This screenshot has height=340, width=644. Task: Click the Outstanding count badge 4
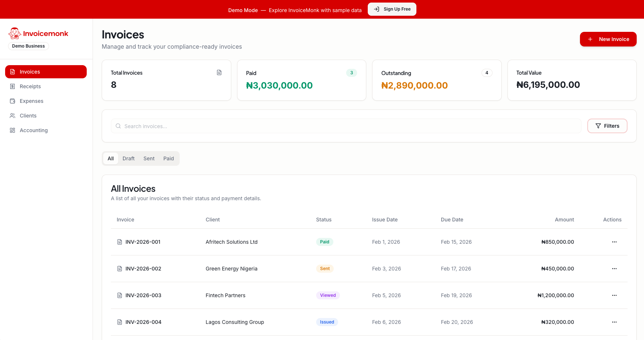tap(487, 73)
